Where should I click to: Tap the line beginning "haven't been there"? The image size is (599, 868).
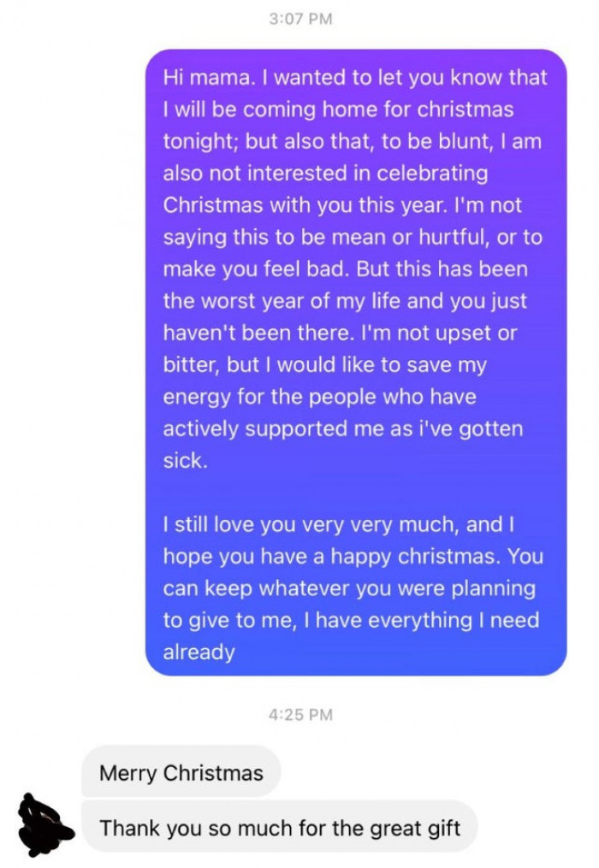[x=248, y=333]
